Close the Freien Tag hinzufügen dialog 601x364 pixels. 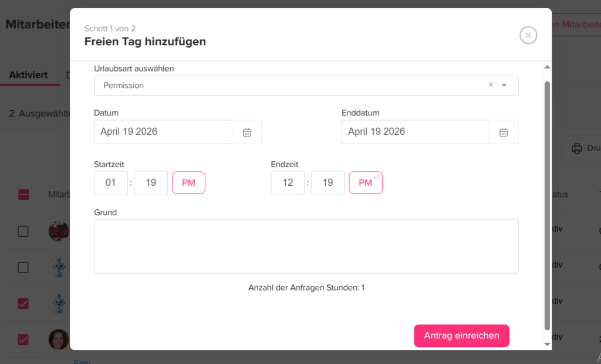pyautogui.click(x=528, y=35)
